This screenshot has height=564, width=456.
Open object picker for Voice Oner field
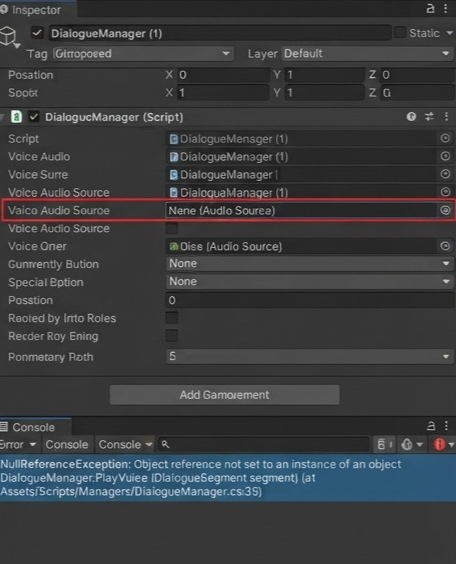[x=445, y=246]
